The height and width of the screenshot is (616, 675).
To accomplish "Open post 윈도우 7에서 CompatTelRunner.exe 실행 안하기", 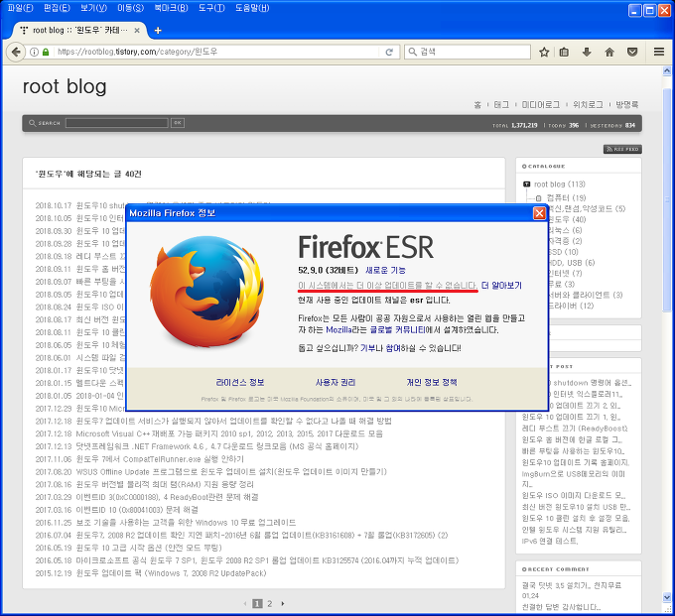I will (160, 459).
